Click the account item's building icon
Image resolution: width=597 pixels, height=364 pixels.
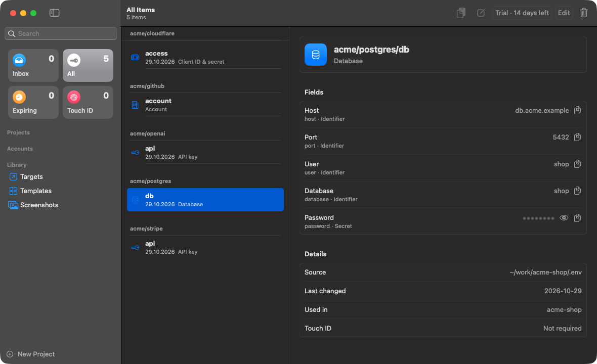click(x=135, y=105)
